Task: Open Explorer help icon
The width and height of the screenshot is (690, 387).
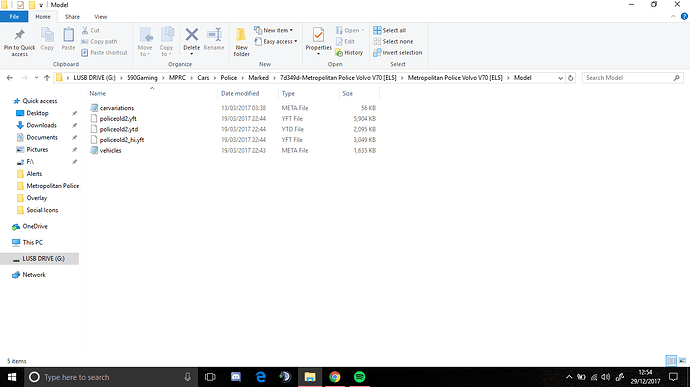Action: point(684,17)
